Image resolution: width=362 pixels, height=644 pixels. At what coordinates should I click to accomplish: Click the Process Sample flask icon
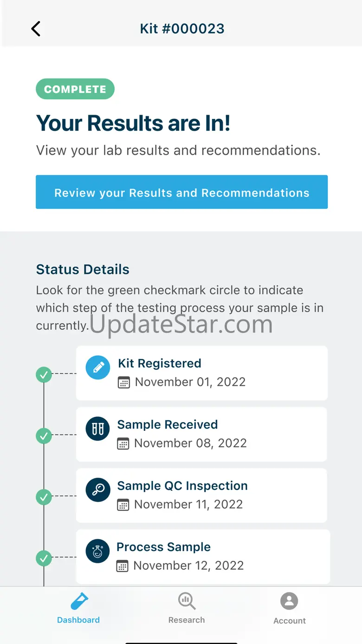98,552
